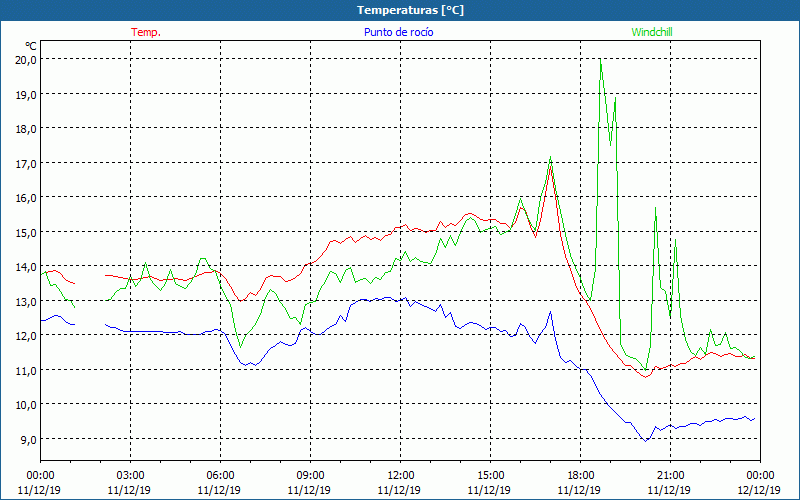
Task: Click the 20,0 y-axis value
Action: pyautogui.click(x=26, y=59)
